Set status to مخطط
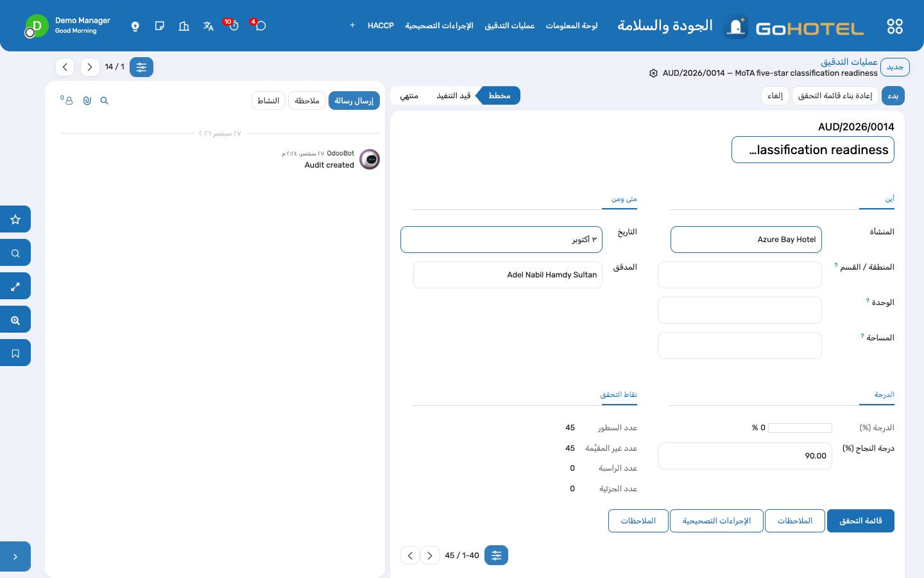The width and height of the screenshot is (924, 578). tap(499, 96)
